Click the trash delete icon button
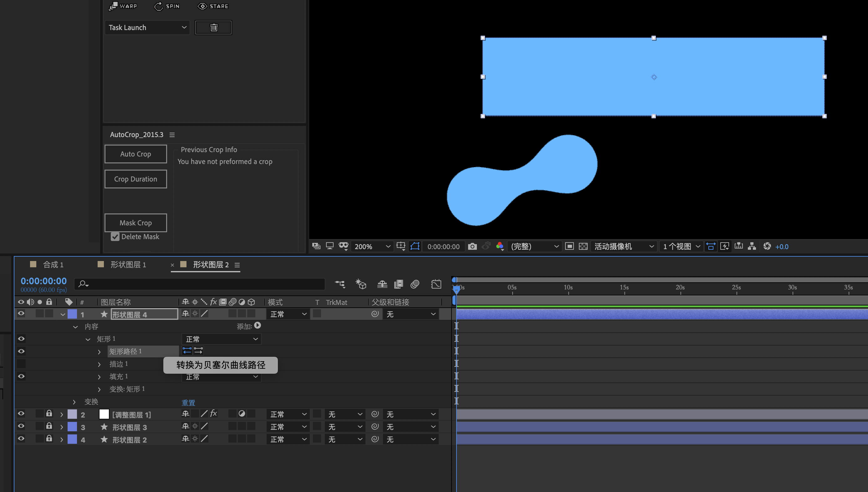 pyautogui.click(x=213, y=27)
